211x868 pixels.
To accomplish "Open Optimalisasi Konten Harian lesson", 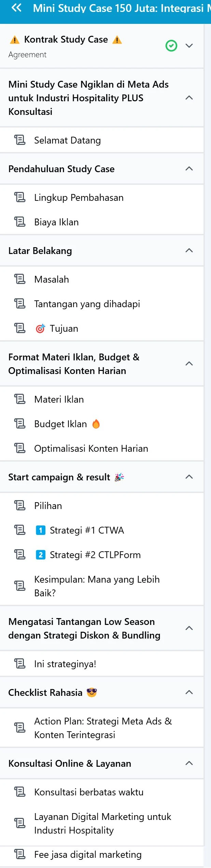I will (91, 449).
